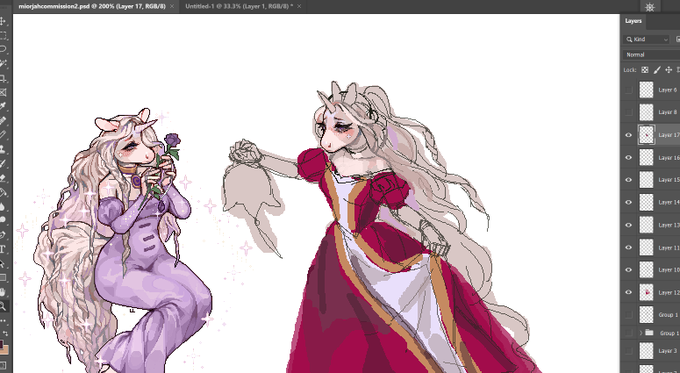Select the Lasso tool

tap(3, 49)
